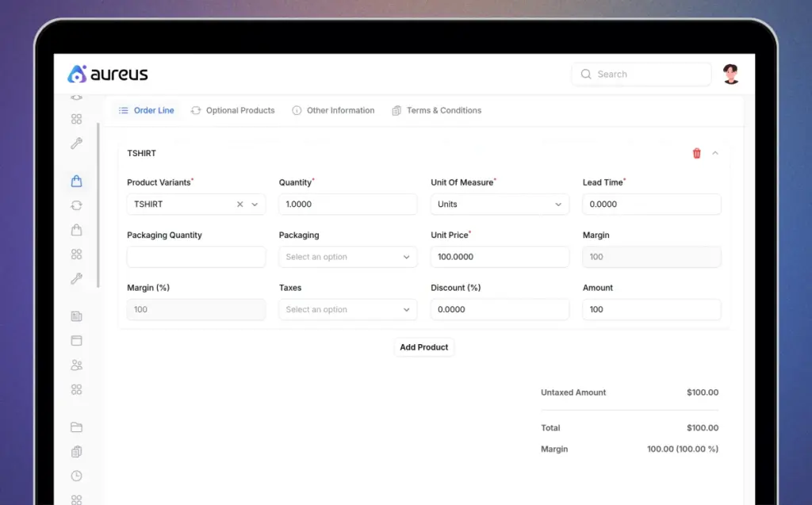Switch to the Optional Products tab
This screenshot has width=812, height=505.
pos(233,110)
